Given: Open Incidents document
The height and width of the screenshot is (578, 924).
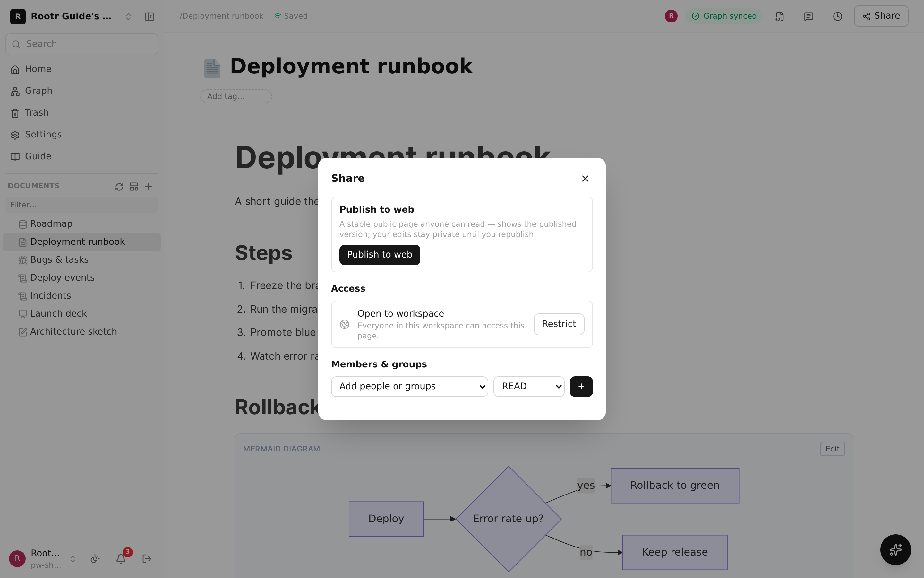Looking at the screenshot, I should pyautogui.click(x=82, y=296).
